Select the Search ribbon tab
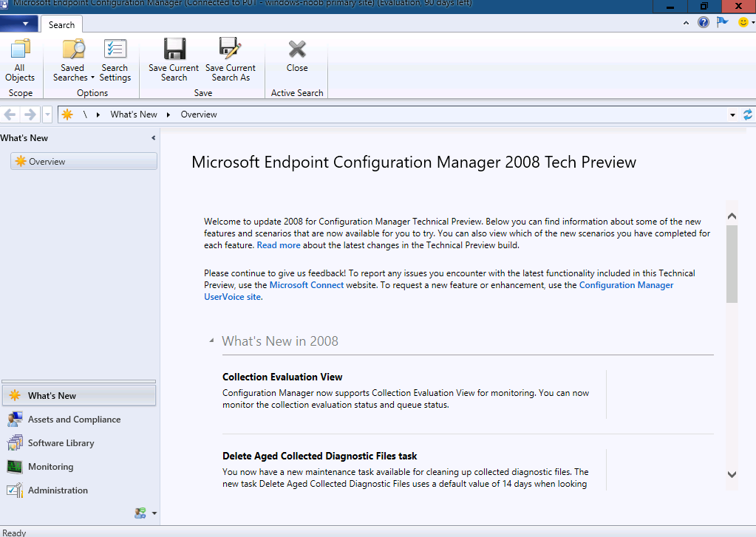 click(62, 24)
